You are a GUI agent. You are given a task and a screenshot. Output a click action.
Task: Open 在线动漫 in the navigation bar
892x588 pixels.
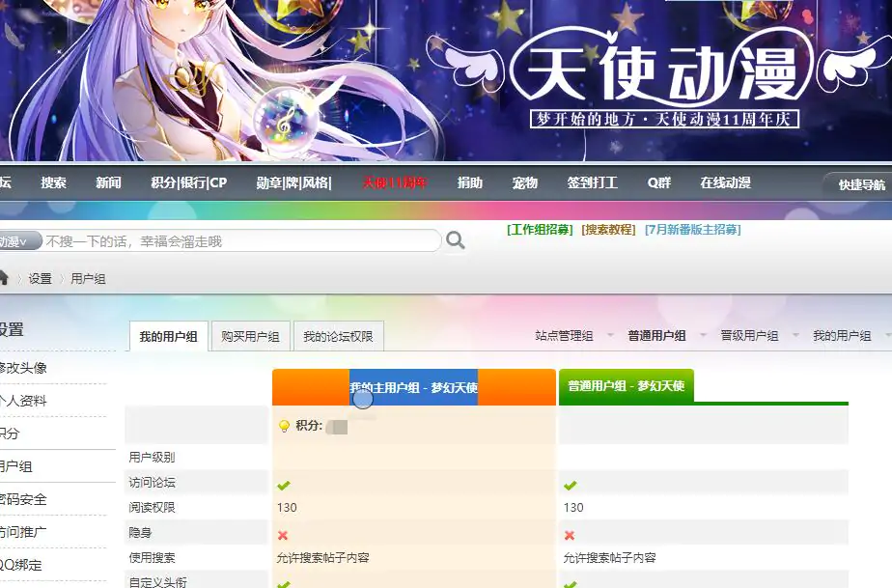(x=725, y=182)
